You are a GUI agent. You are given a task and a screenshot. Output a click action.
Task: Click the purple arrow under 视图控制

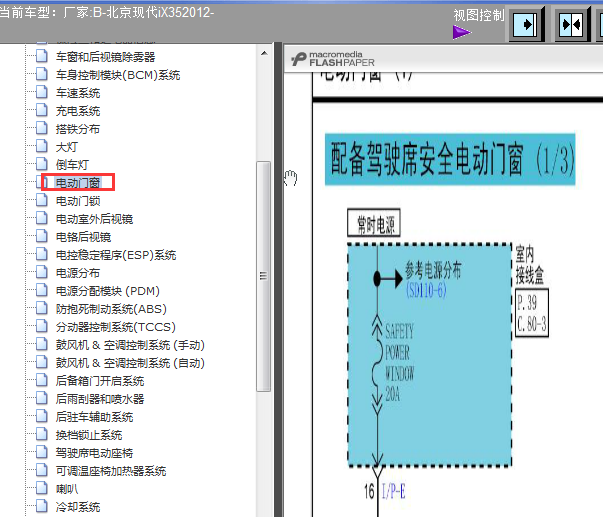[462, 32]
